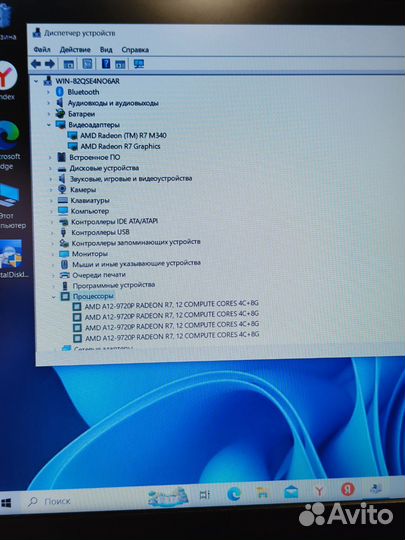Click the USB plug icon beside Контроллеры USB
Screen dimensions: 405x540
[63, 232]
